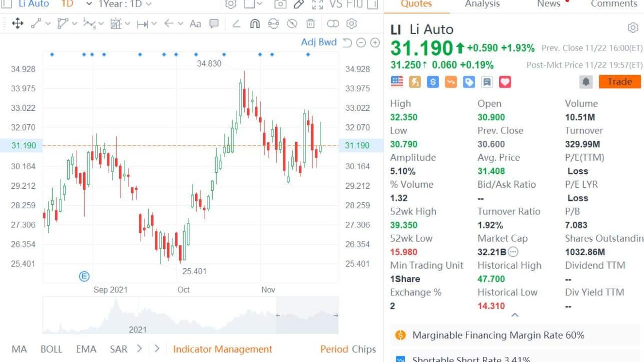The image size is (644, 362).
Task: Select the Fibonacci grid tool
Action: tap(116, 24)
